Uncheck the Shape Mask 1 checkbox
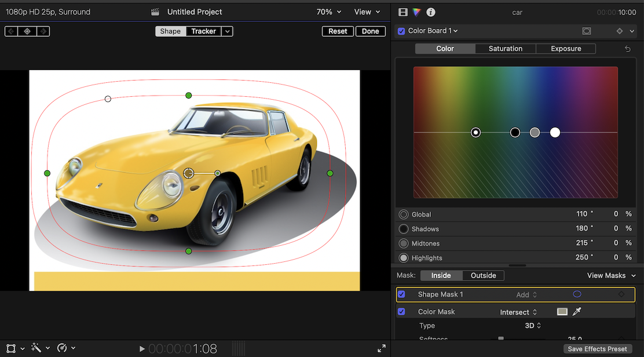The width and height of the screenshot is (644, 357). click(401, 294)
